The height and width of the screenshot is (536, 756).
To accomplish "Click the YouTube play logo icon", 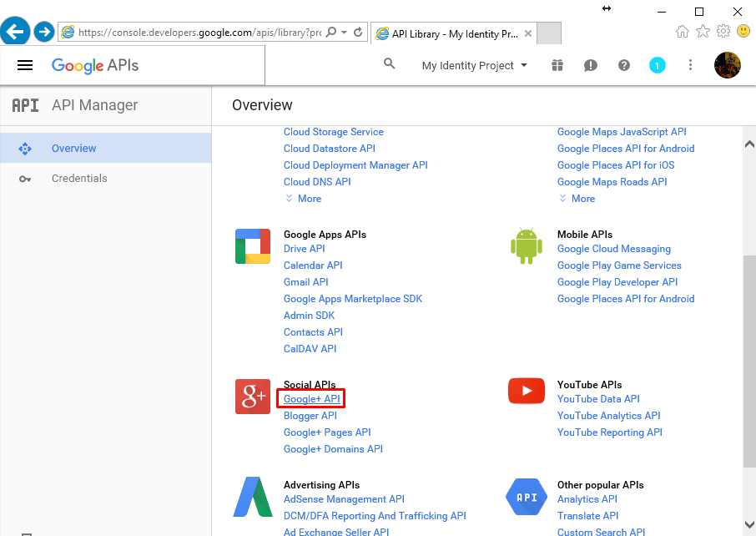I will click(527, 391).
